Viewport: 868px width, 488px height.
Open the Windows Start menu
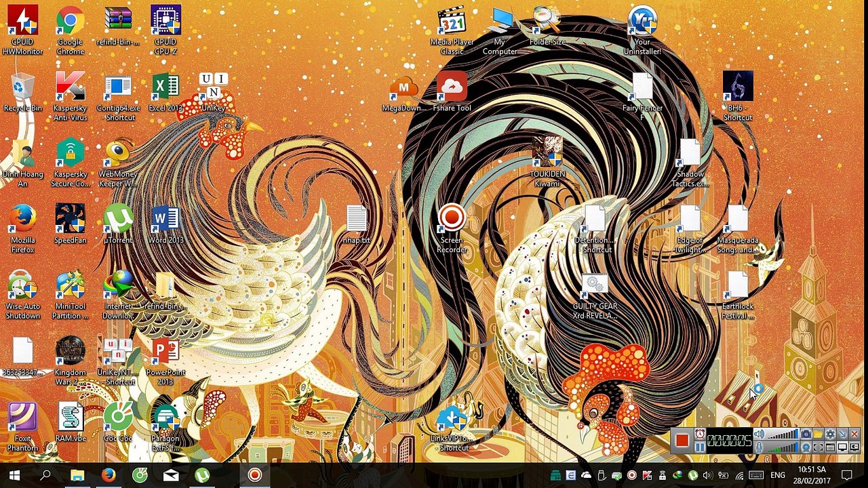tap(15, 475)
